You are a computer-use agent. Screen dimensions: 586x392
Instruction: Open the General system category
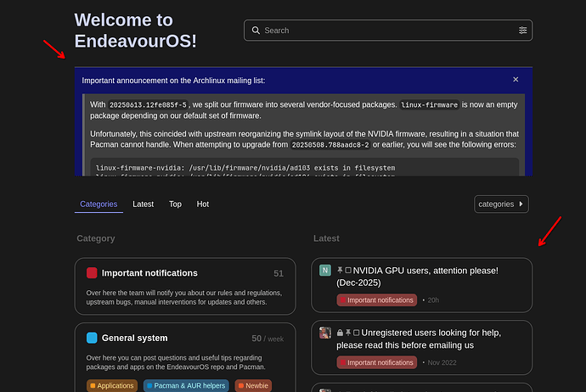(134, 338)
